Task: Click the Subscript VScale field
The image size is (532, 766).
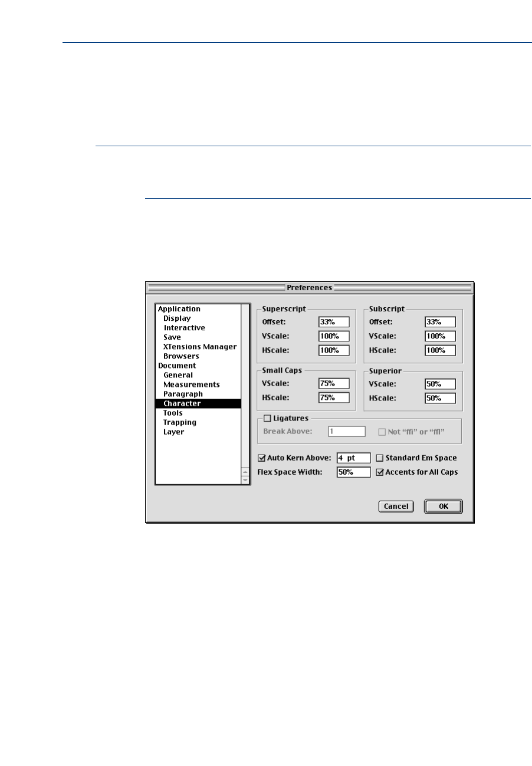Action: coord(441,336)
